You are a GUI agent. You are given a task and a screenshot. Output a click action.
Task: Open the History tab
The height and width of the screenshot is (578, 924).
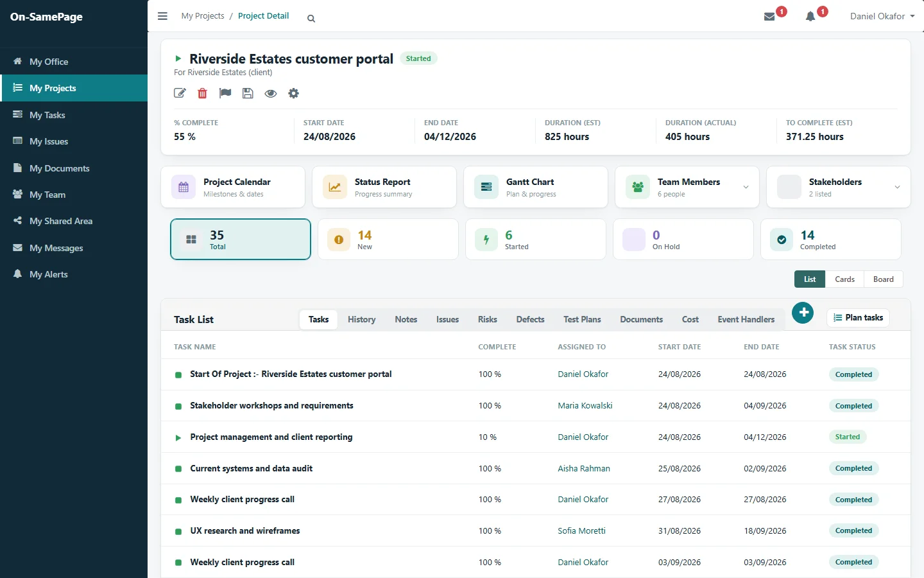[361, 319]
